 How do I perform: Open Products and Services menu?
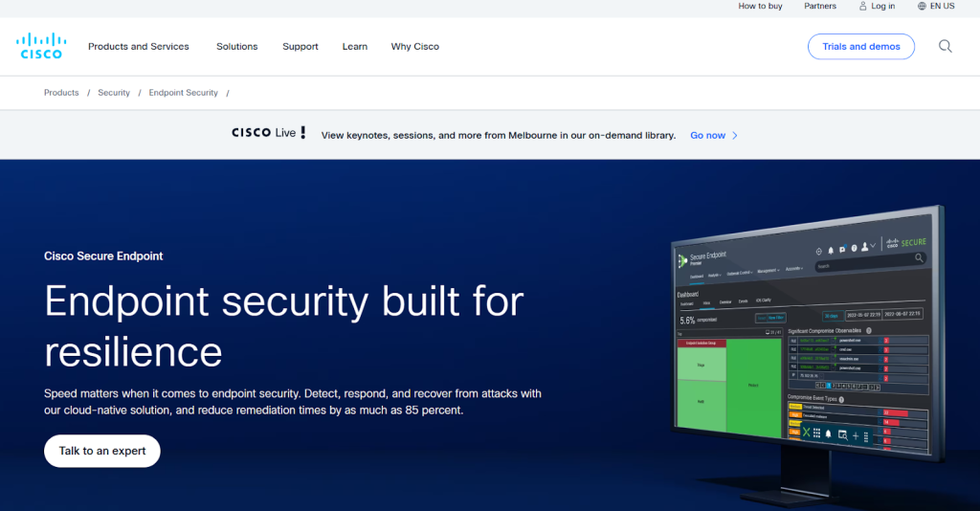point(138,47)
